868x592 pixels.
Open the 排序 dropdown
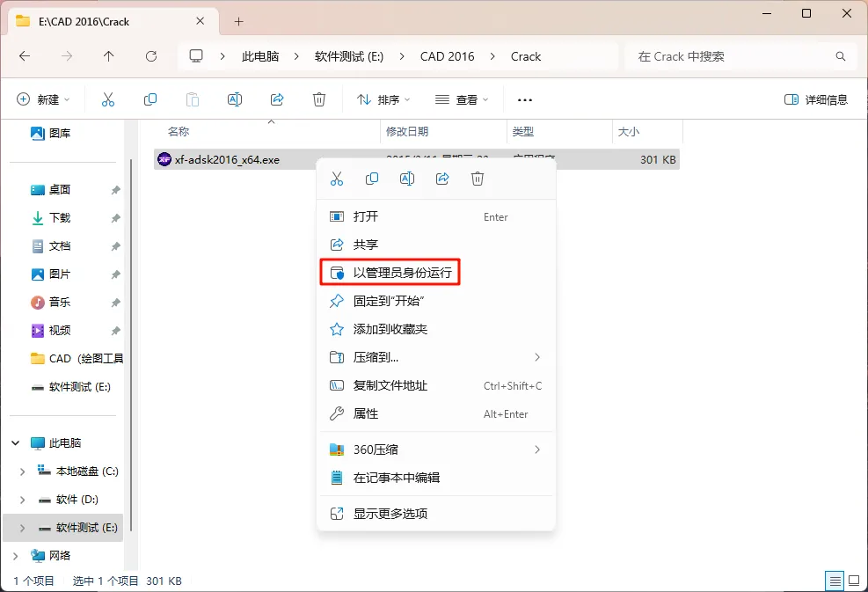point(383,99)
